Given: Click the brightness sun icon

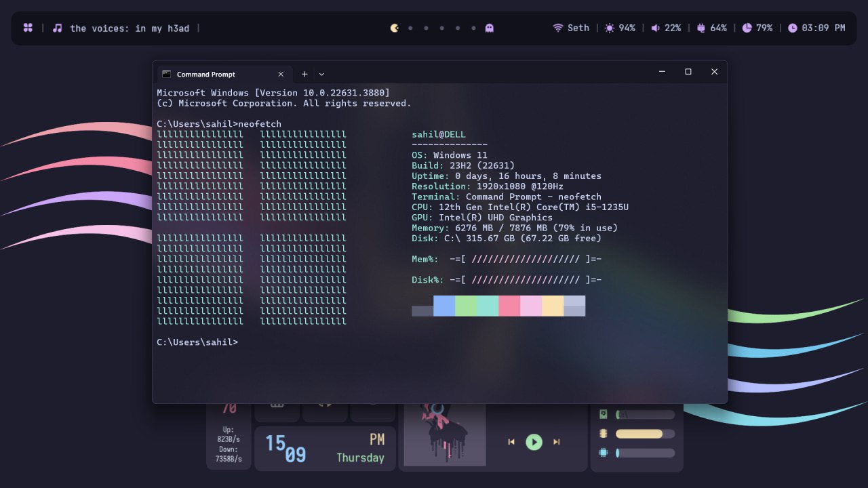Looking at the screenshot, I should pos(610,28).
